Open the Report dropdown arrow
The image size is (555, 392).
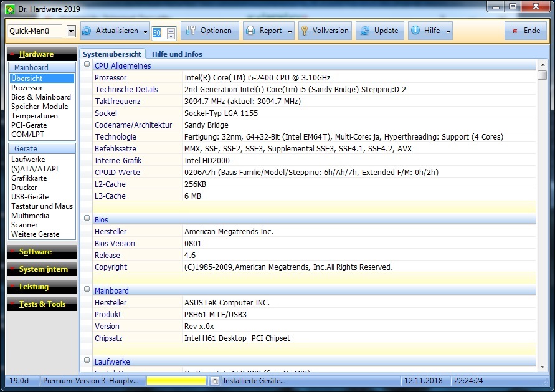(x=290, y=32)
